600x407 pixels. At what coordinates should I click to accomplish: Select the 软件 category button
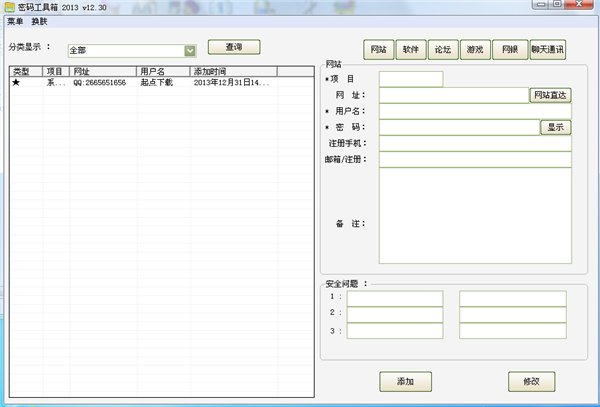coord(411,49)
